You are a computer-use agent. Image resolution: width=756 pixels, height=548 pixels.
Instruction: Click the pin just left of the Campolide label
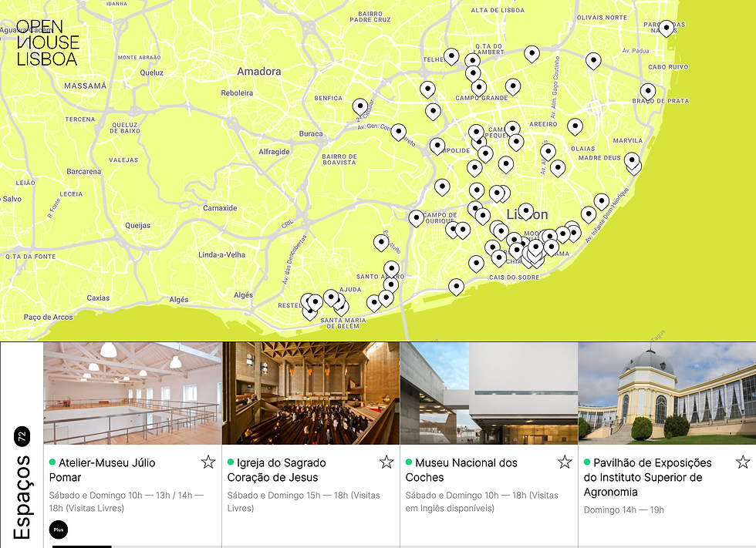(437, 146)
